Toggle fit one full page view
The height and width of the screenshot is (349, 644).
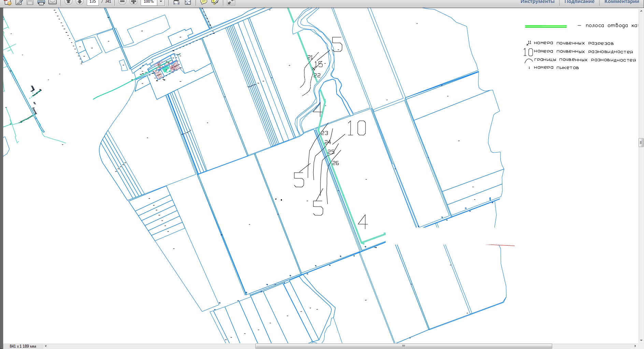pyautogui.click(x=188, y=2)
